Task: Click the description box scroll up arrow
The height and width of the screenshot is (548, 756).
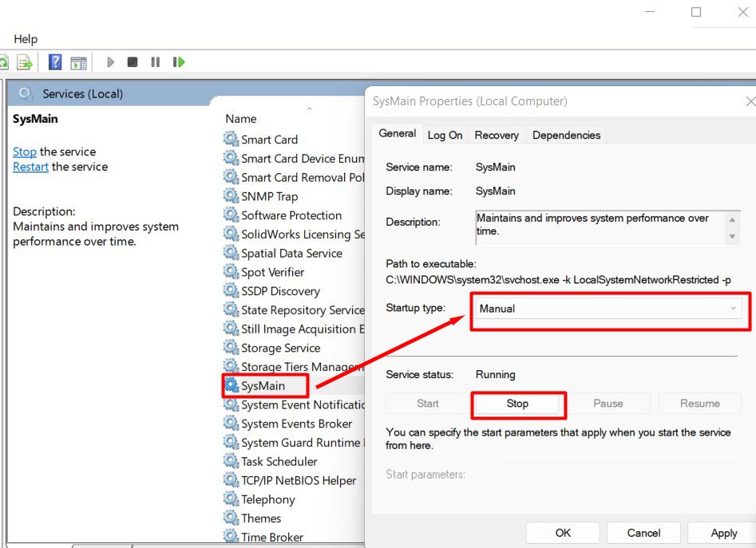Action: point(732,219)
